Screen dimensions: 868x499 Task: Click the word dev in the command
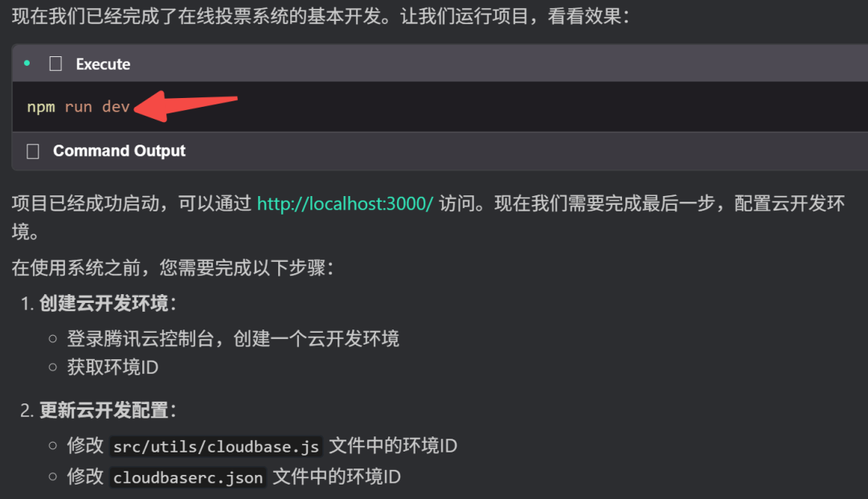click(116, 106)
